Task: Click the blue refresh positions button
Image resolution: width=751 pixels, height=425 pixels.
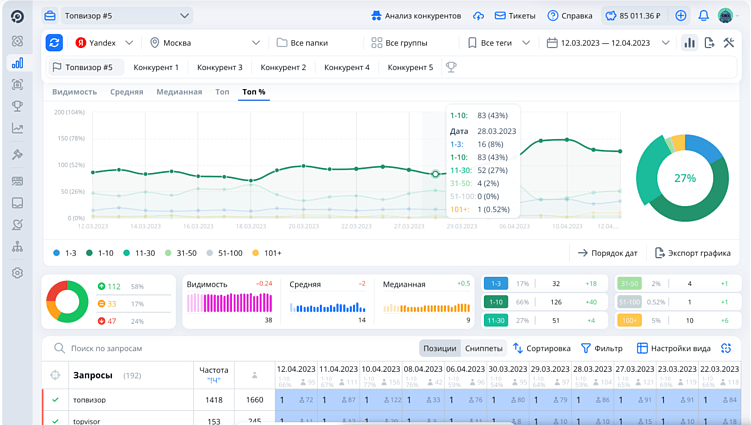Action: [x=54, y=43]
